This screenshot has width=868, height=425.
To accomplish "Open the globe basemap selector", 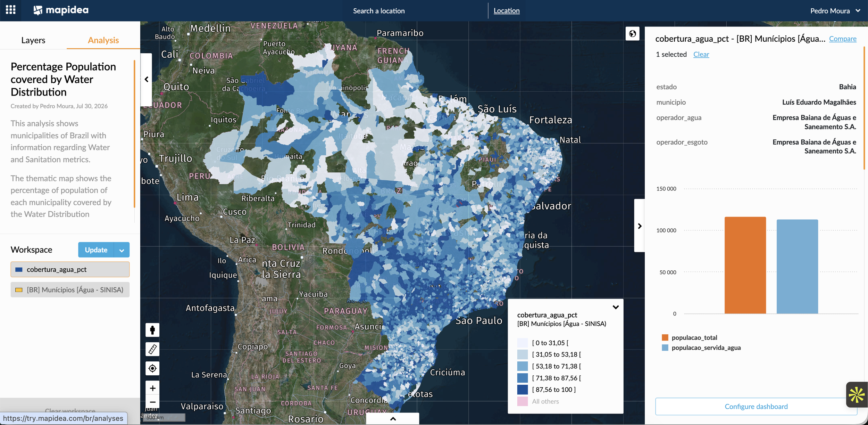I will (x=632, y=34).
